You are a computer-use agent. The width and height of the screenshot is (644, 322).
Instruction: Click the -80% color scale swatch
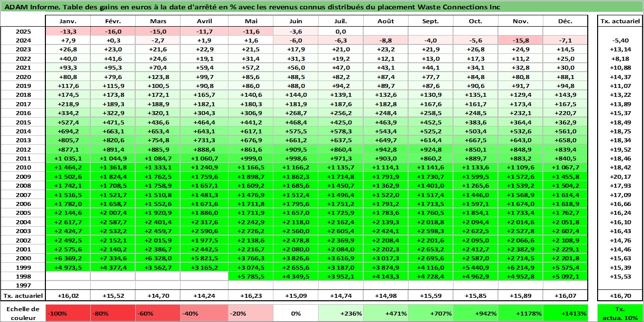[113, 313]
